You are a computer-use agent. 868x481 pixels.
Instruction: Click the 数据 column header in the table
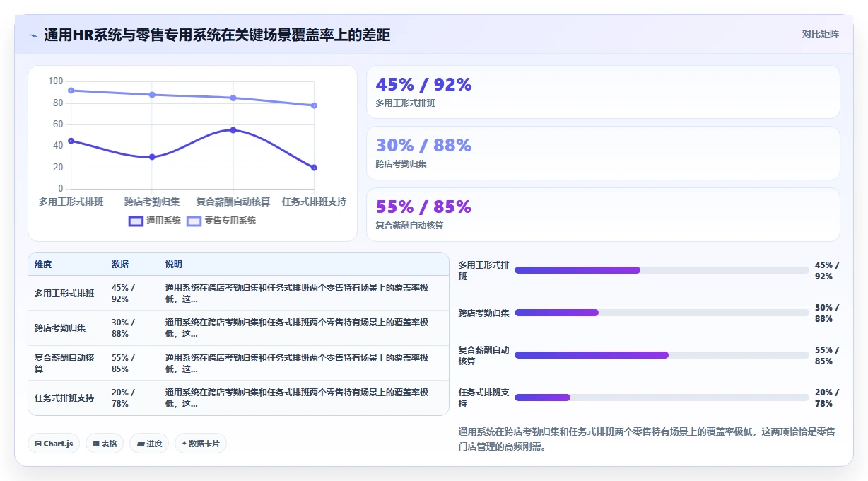pos(120,265)
